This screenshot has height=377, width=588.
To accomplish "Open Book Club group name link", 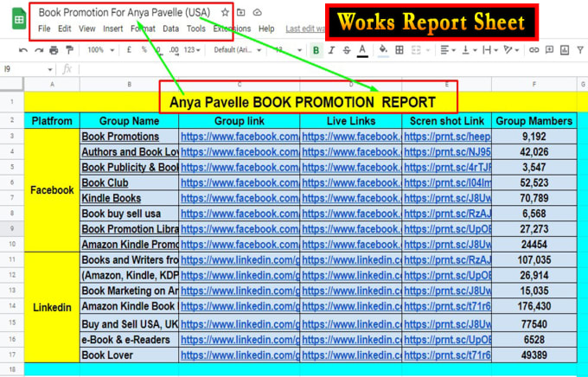I will pos(105,182).
